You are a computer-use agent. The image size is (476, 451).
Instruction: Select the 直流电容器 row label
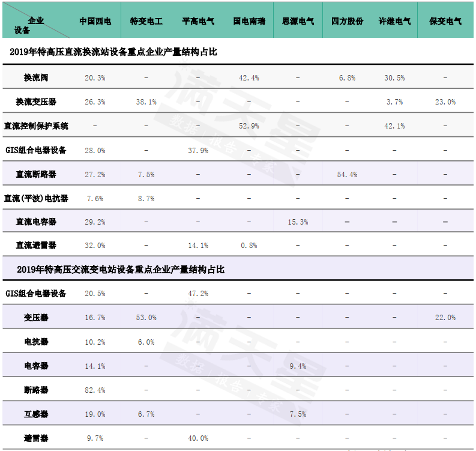point(36,222)
